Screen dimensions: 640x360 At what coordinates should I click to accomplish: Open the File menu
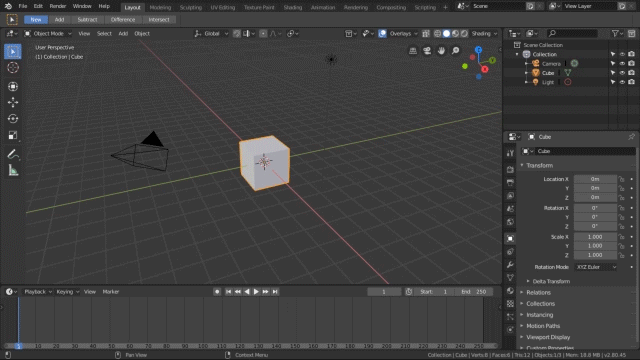point(23,6)
